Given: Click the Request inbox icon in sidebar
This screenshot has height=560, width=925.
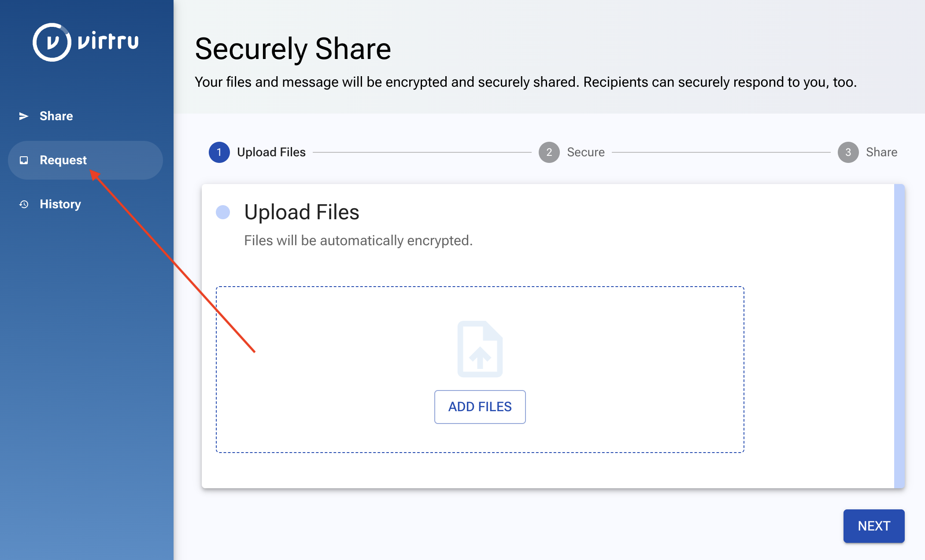Looking at the screenshot, I should (24, 160).
